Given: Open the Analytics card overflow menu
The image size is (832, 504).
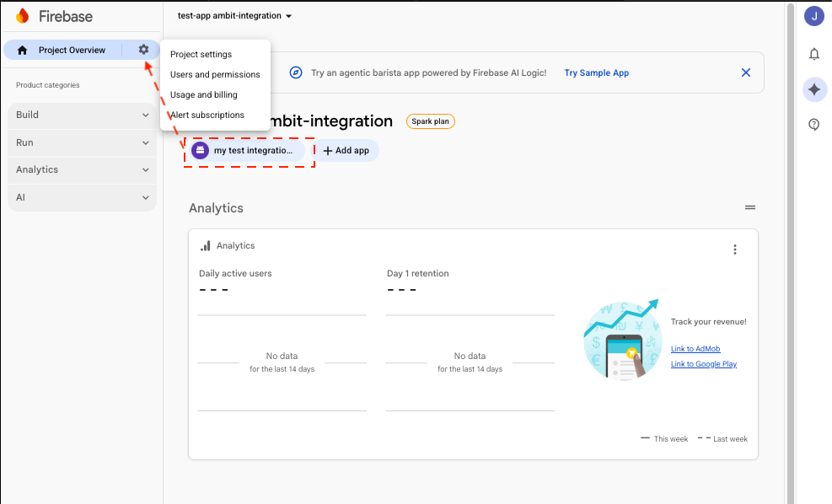Looking at the screenshot, I should coord(734,249).
